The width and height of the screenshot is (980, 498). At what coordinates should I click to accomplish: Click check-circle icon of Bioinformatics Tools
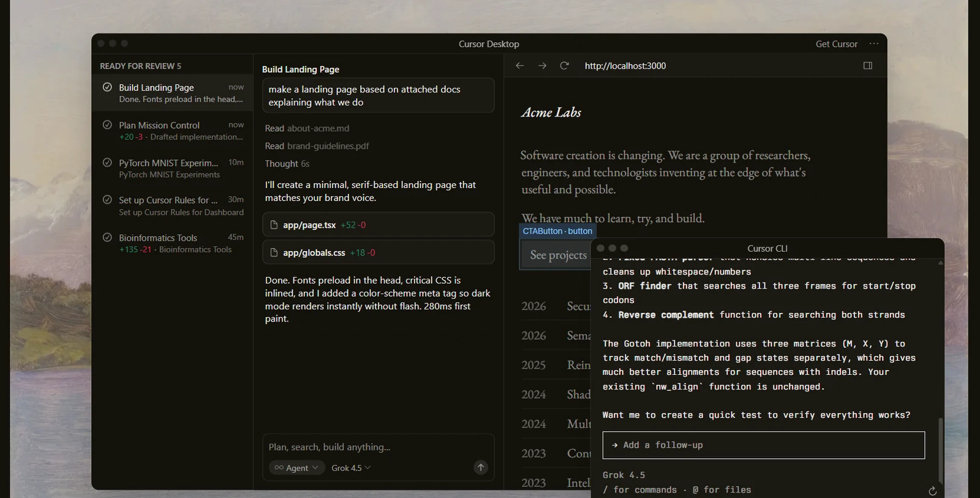point(107,237)
